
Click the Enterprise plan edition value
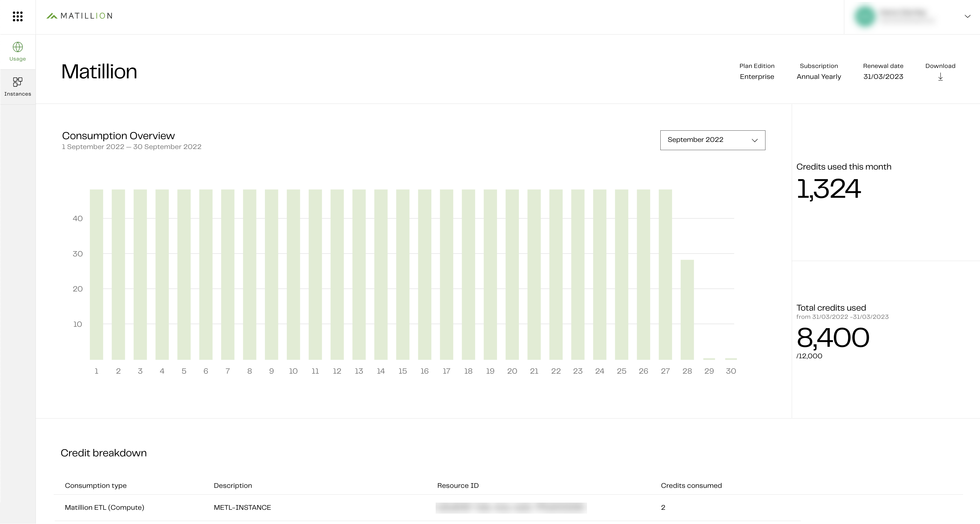(757, 76)
